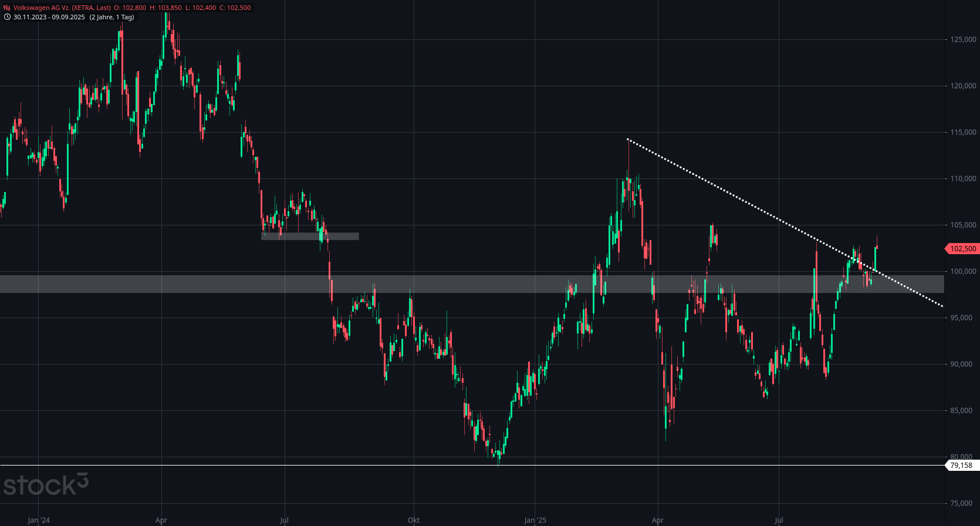Click the 110,000 price axis label
This screenshot has height=526, width=980.
point(963,178)
